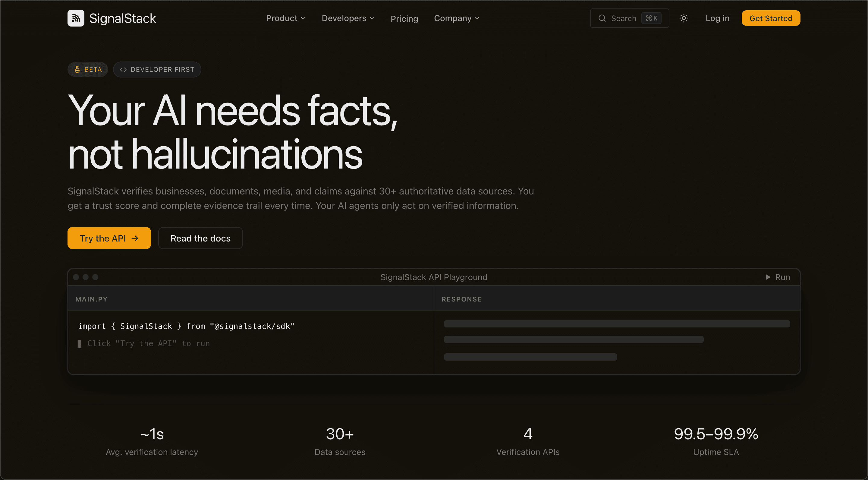
Task: Click the Verification APIs label
Action: (x=528, y=452)
